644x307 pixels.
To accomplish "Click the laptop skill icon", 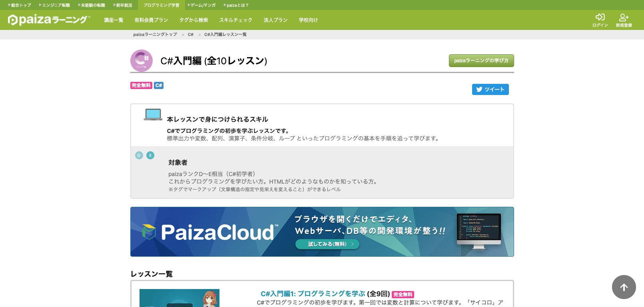I will pos(153,115).
